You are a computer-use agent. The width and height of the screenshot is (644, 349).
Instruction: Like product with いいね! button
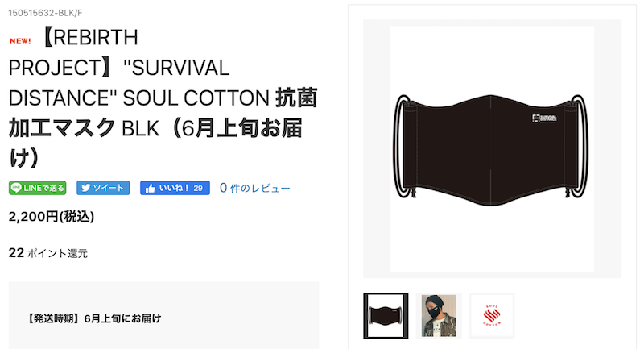[x=175, y=188]
